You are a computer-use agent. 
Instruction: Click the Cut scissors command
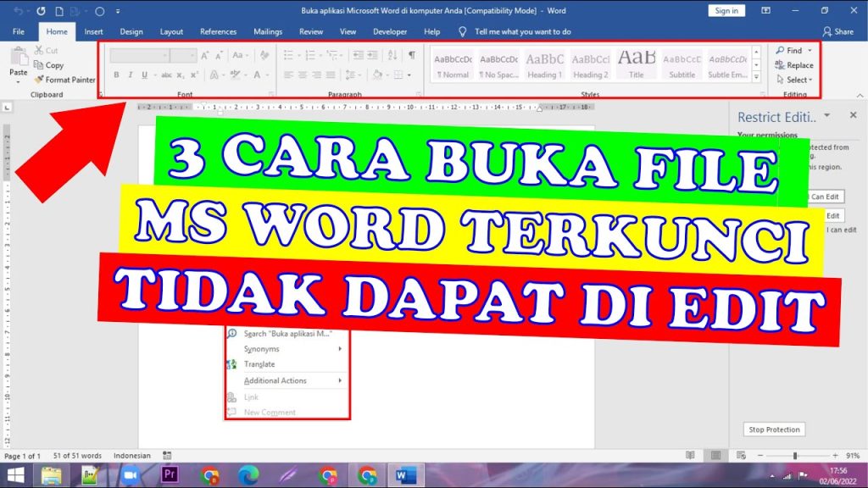point(46,50)
